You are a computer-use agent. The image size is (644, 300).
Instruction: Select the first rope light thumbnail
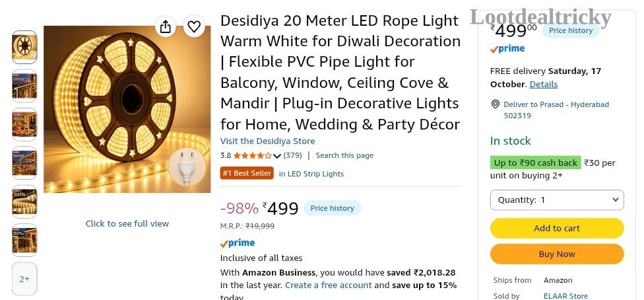coord(24,47)
